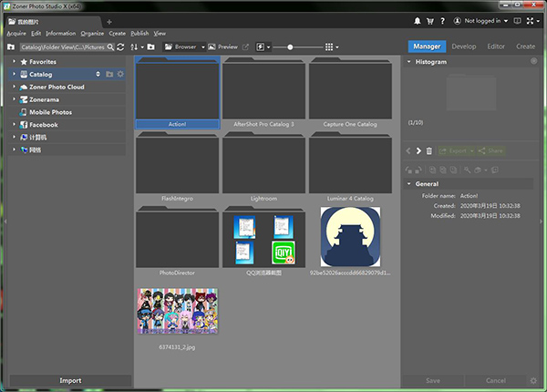Select Catalog in the navigator
This screenshot has height=392, width=547.
tap(41, 74)
